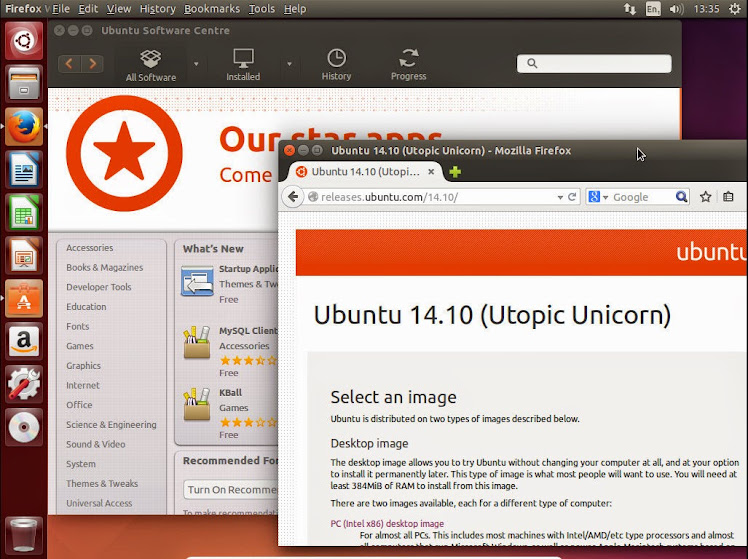Browse the Universal Access category
The image size is (748, 559).
click(x=99, y=503)
